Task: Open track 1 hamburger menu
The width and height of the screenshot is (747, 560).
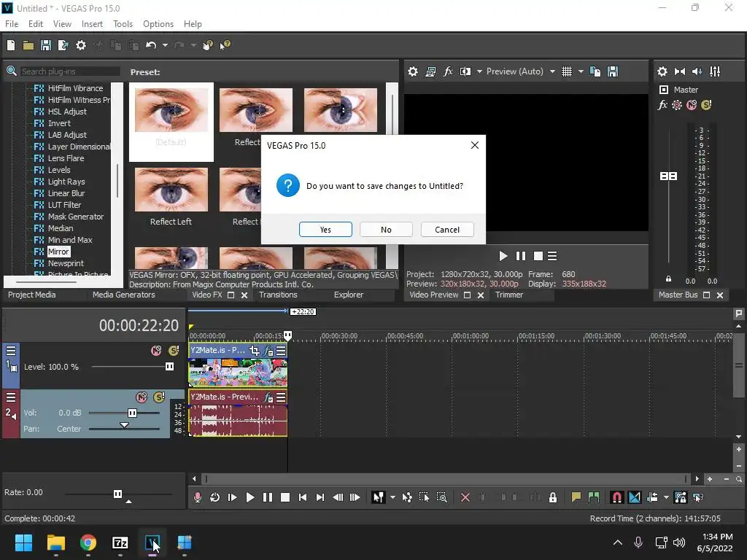Action: tap(11, 351)
